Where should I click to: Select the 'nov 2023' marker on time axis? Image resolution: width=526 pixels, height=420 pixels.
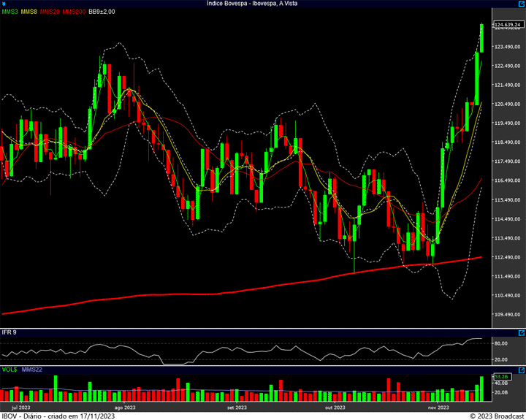(438, 407)
